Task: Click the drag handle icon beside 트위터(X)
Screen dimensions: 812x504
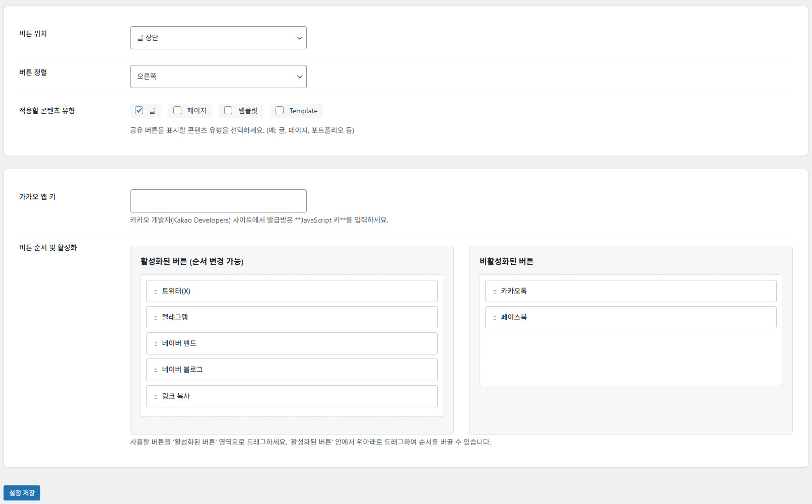Action: tap(156, 292)
